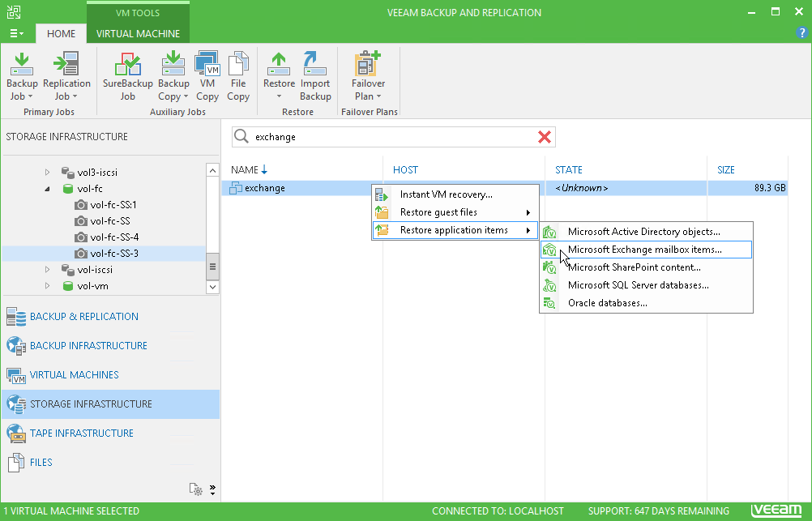Screen dimensions: 812x521
Task: Open the main application menu button
Action: coord(16,33)
